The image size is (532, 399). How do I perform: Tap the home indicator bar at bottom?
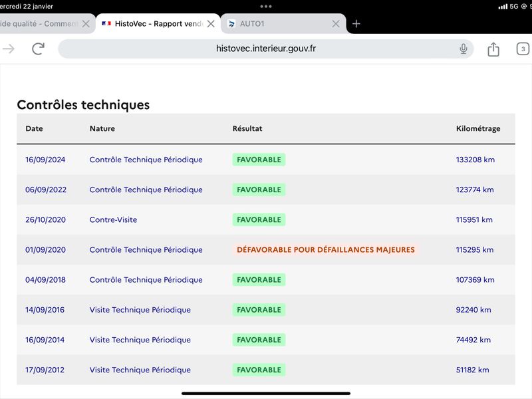(266, 394)
